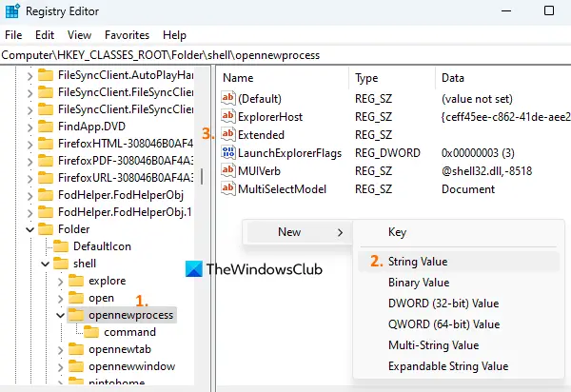Collapse the opennewprocess tree node
The width and height of the screenshot is (571, 392).
61,315
